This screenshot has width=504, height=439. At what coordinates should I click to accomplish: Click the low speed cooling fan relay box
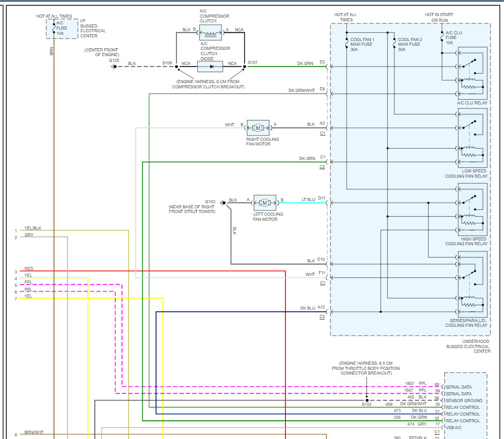click(x=472, y=138)
